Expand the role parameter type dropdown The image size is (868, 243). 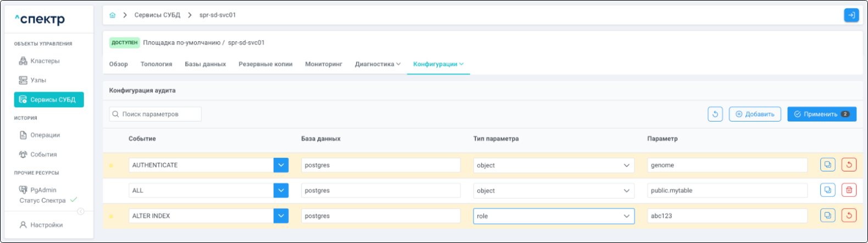626,216
